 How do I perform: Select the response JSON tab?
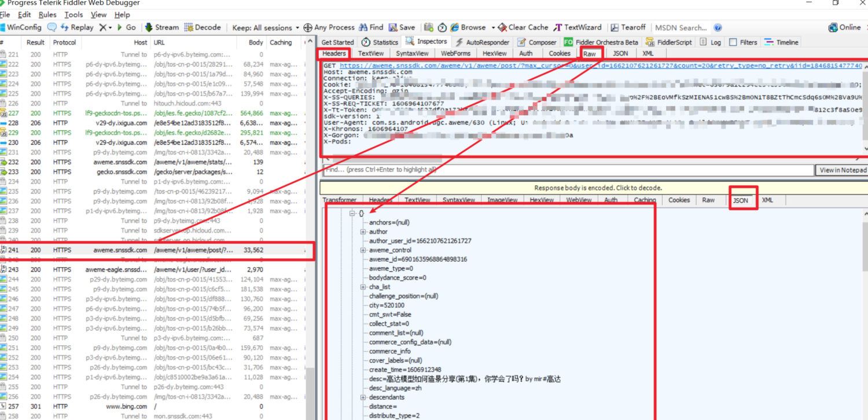[741, 200]
